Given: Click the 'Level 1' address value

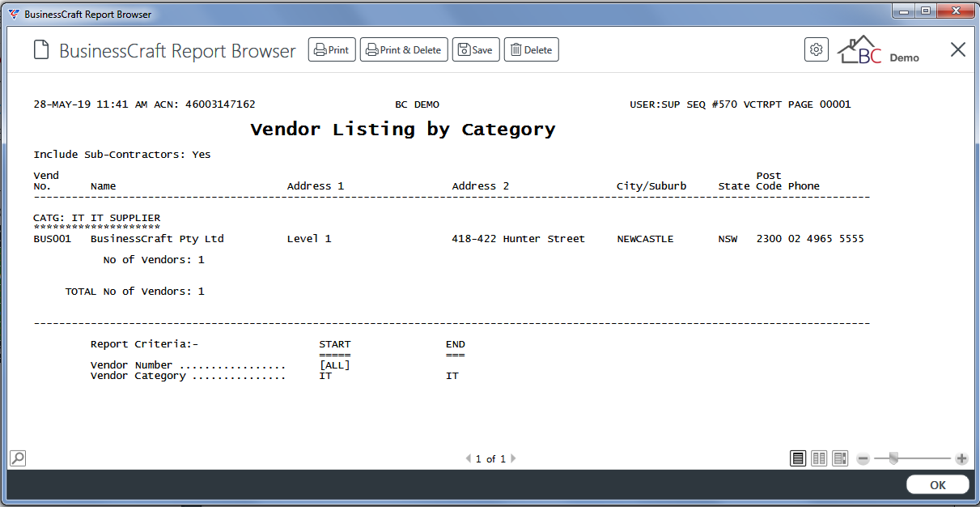Looking at the screenshot, I should coord(309,239).
